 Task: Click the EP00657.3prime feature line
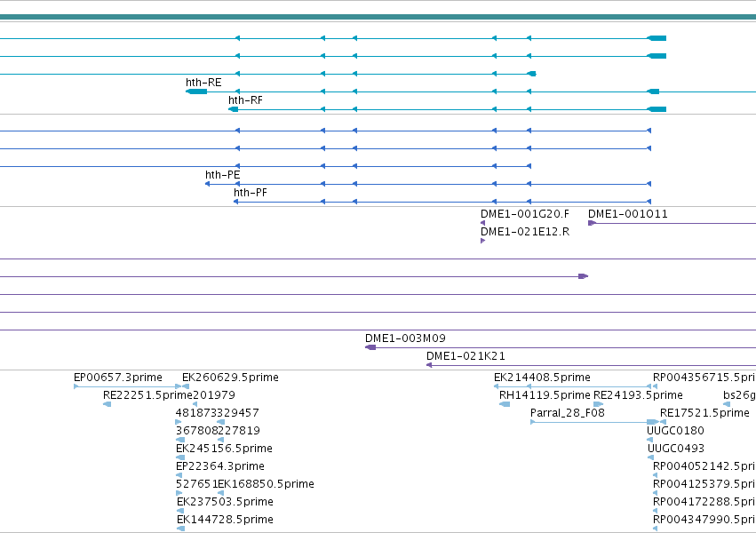coord(127,386)
